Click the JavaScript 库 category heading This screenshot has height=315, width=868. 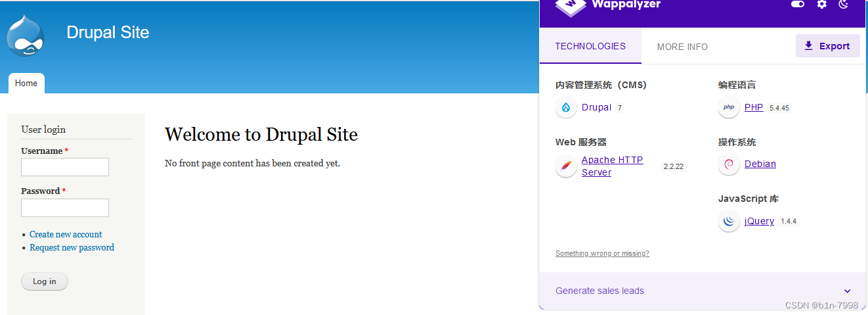point(748,199)
